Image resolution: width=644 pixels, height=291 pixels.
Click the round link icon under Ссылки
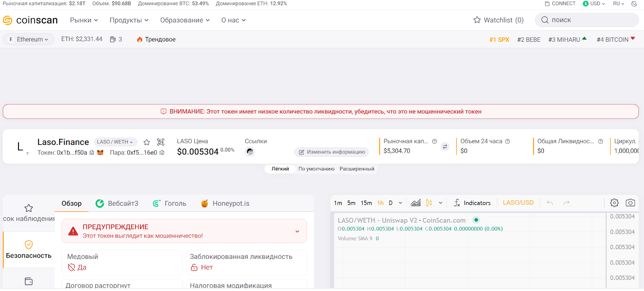(250, 152)
